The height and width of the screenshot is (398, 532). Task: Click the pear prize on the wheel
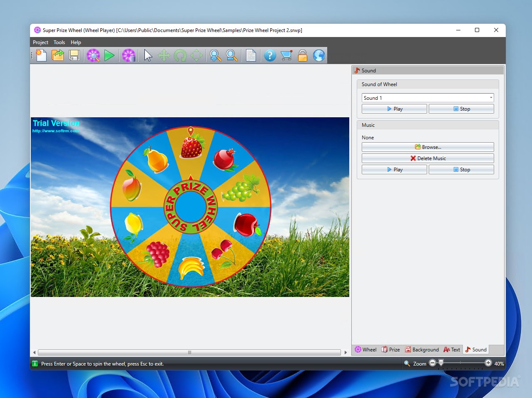tap(156, 160)
